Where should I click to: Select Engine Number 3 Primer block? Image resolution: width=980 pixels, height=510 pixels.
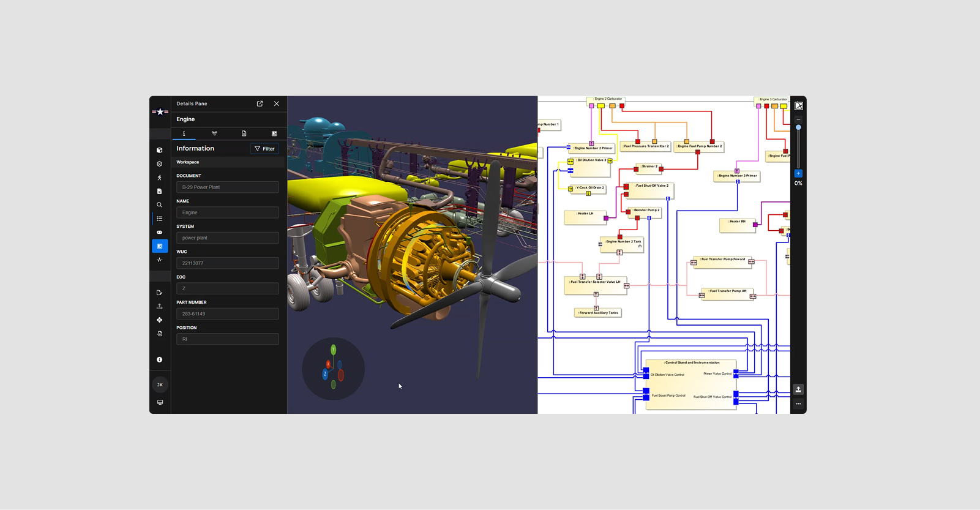(x=737, y=176)
